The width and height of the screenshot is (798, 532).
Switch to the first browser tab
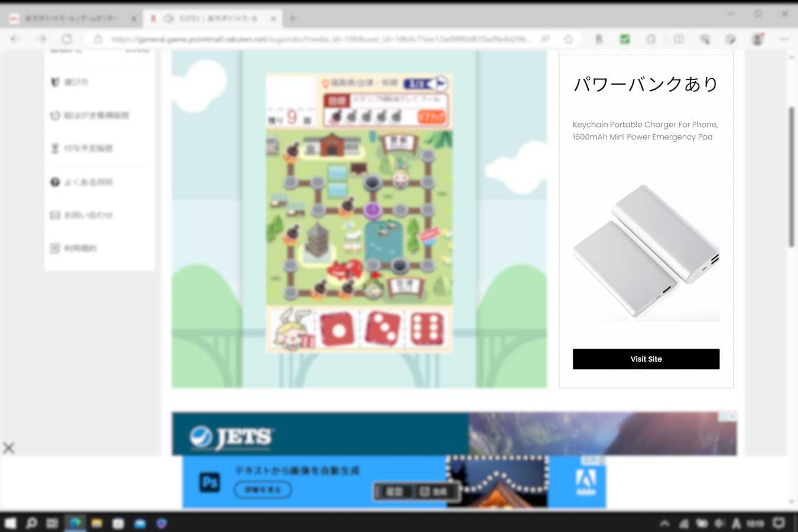(71, 19)
